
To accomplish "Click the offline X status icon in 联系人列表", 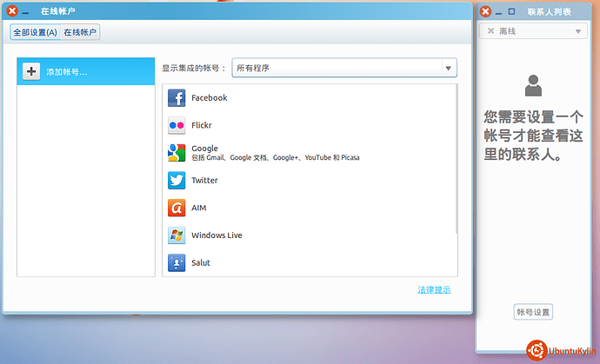I will pos(491,31).
